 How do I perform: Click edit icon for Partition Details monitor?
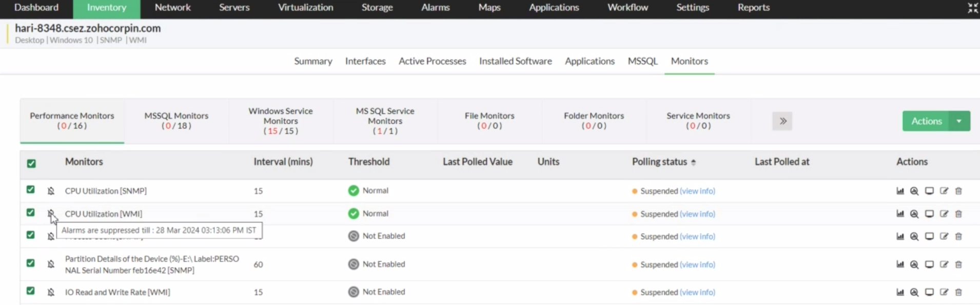pos(944,264)
